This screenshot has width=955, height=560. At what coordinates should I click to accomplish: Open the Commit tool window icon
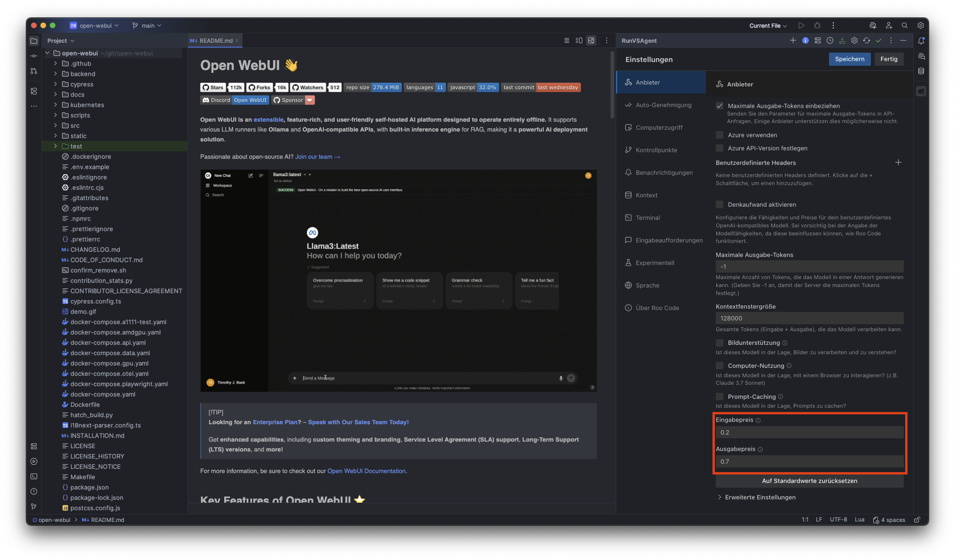click(34, 56)
